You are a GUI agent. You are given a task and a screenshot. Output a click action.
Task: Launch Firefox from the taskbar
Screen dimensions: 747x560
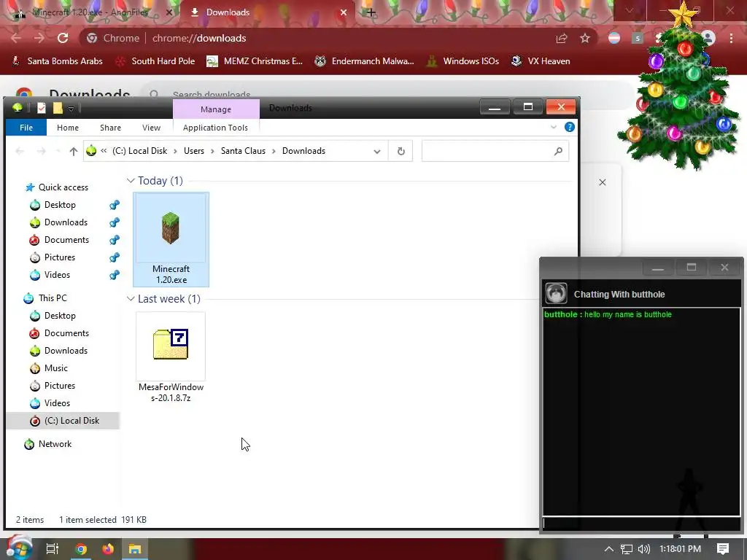coord(108,549)
